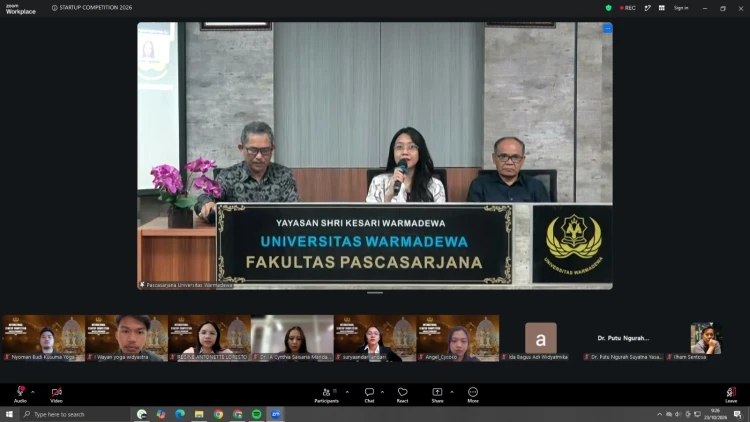The image size is (750, 422).
Task: Click the Windows search box
Action: [75, 414]
